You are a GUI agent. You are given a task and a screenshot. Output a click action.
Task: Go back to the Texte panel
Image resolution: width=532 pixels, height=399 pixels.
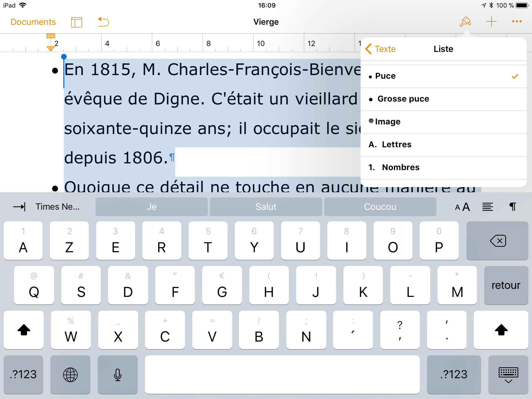381,49
